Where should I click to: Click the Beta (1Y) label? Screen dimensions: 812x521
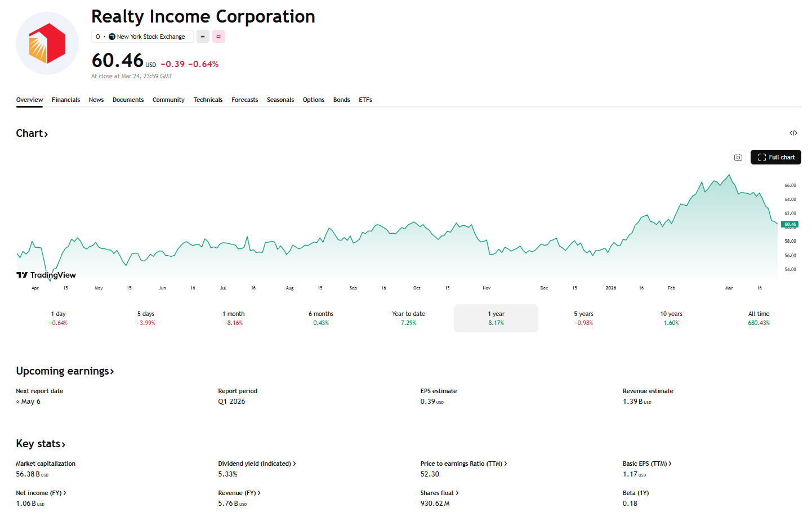pyautogui.click(x=636, y=493)
